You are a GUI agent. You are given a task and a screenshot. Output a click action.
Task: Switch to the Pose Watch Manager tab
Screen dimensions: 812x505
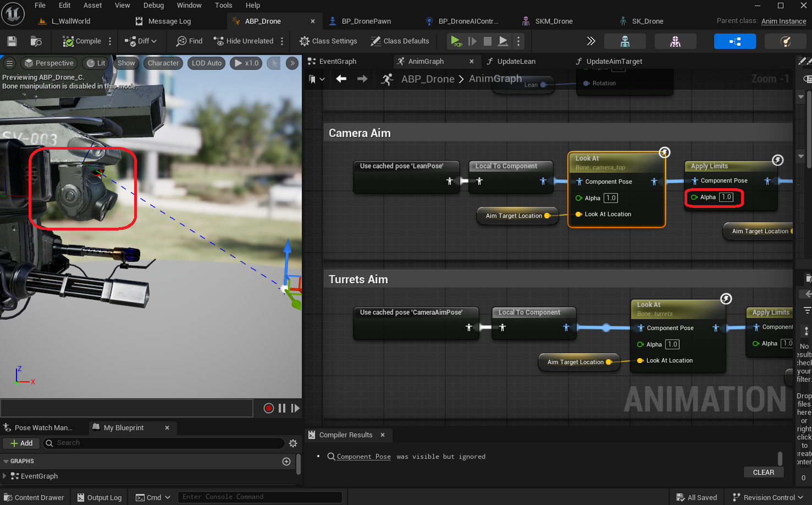click(43, 428)
